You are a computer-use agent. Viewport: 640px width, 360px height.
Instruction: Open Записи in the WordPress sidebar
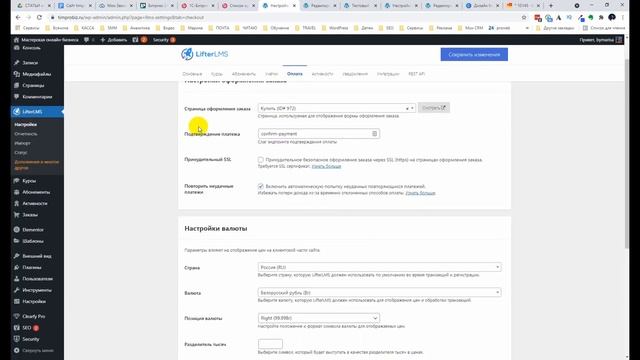[x=30, y=63]
